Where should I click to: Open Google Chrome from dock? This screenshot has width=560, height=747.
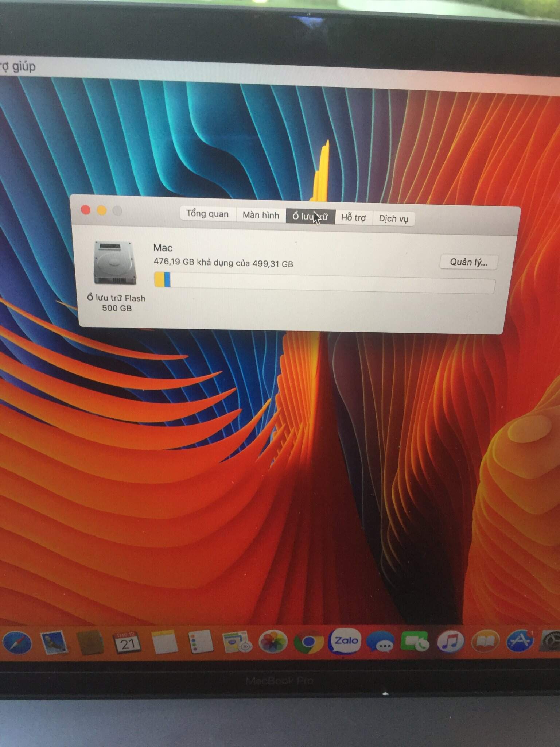[x=308, y=642]
